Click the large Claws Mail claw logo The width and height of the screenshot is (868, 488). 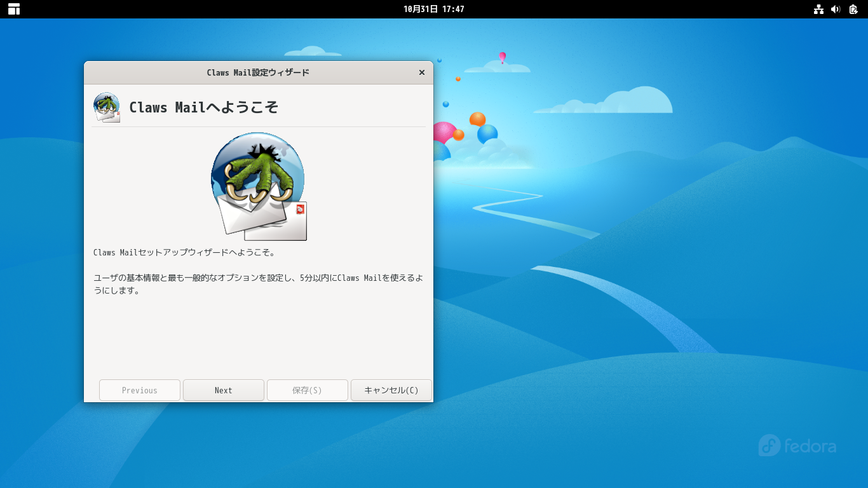point(259,186)
